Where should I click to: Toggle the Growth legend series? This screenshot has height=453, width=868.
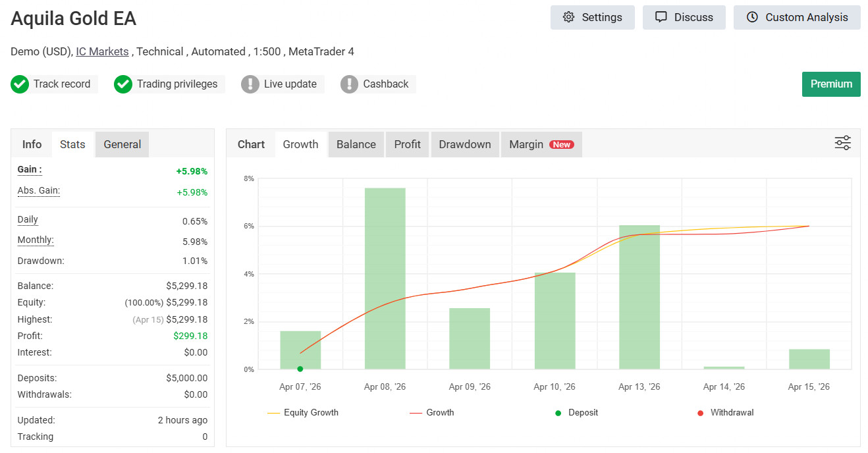[432, 413]
